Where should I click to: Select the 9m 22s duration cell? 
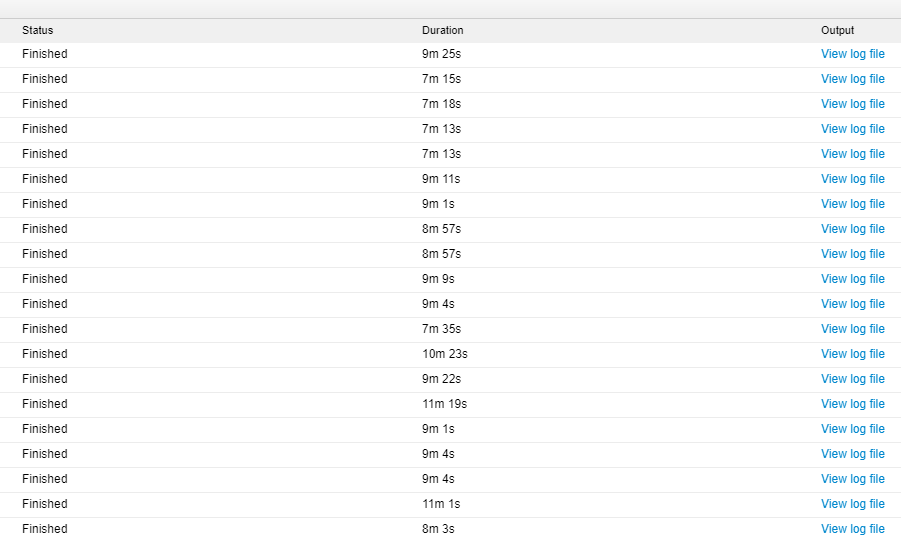441,379
